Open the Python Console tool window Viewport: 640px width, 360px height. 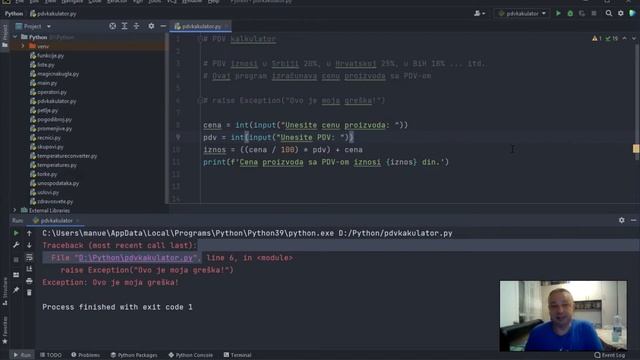click(x=191, y=355)
